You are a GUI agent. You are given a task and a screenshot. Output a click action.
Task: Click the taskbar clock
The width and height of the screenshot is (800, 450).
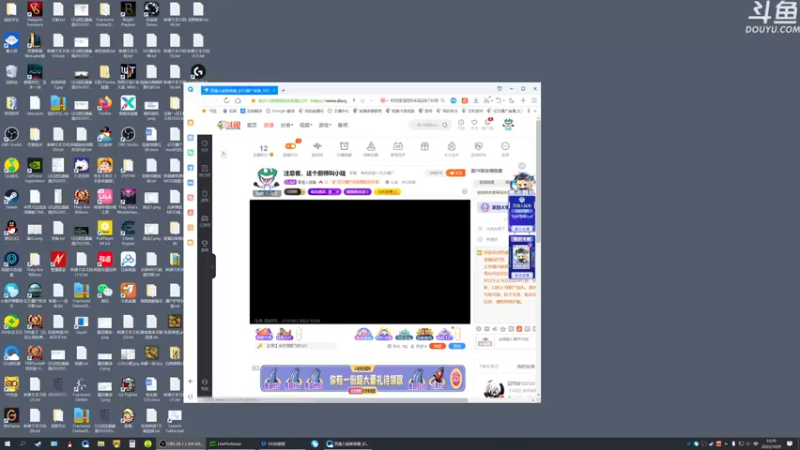[771, 444]
